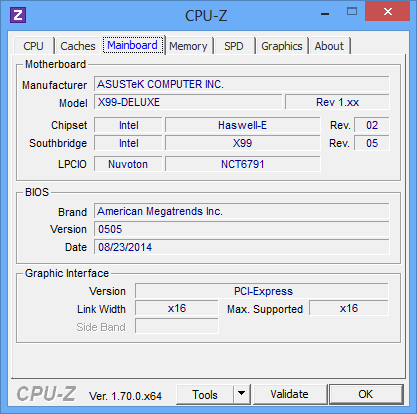Screen dimensions: 417x414
Task: Expand the Tools dropdown arrow
Action: coord(242,395)
